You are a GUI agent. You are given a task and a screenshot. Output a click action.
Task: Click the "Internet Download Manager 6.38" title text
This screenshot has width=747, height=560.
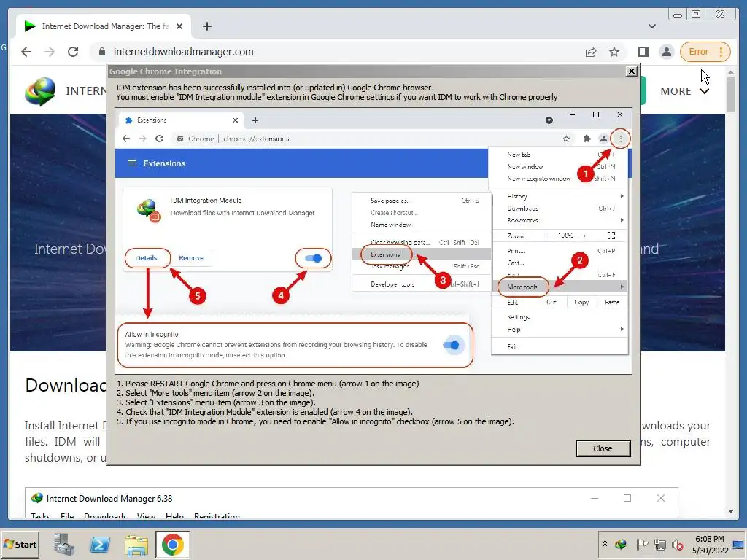pyautogui.click(x=109, y=499)
